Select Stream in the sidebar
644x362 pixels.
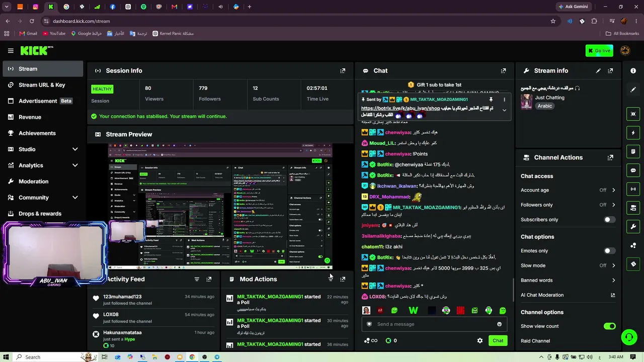click(x=43, y=69)
